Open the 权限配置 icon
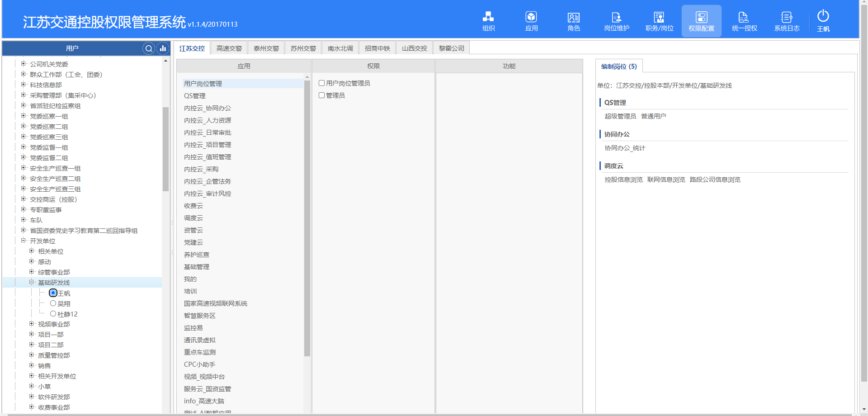The width and height of the screenshot is (868, 416). [x=702, y=21]
